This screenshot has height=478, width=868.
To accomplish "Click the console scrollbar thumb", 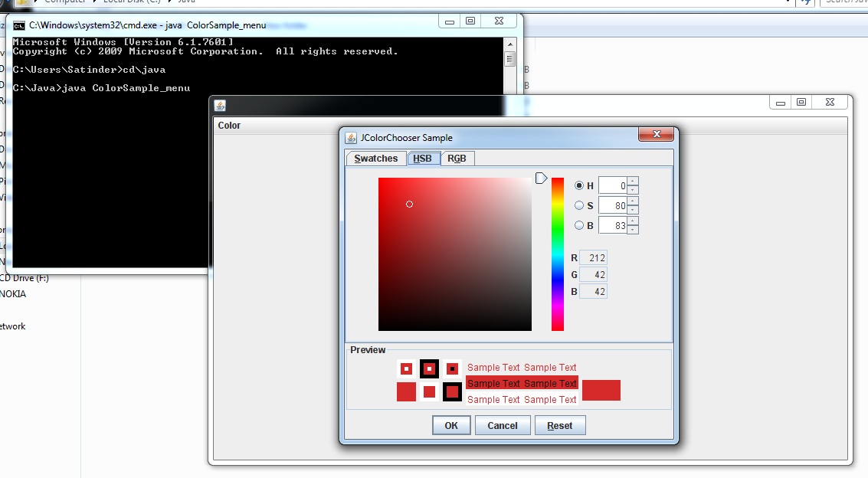I will pos(509,59).
